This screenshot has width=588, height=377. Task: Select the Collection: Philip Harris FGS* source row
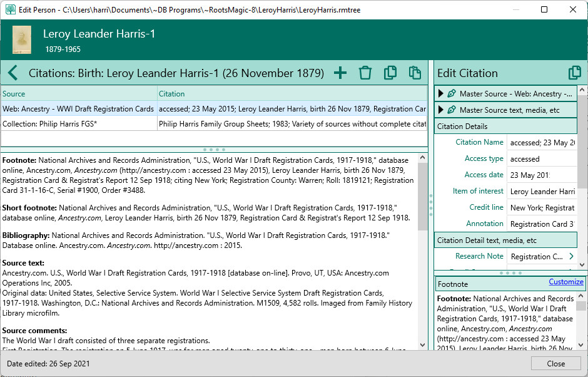[78, 124]
